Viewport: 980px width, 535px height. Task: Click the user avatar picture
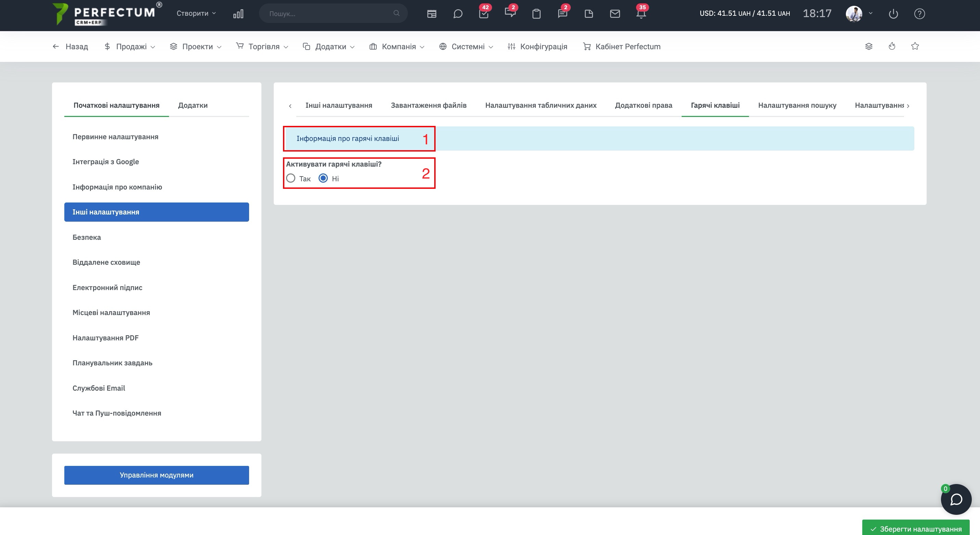coord(854,14)
